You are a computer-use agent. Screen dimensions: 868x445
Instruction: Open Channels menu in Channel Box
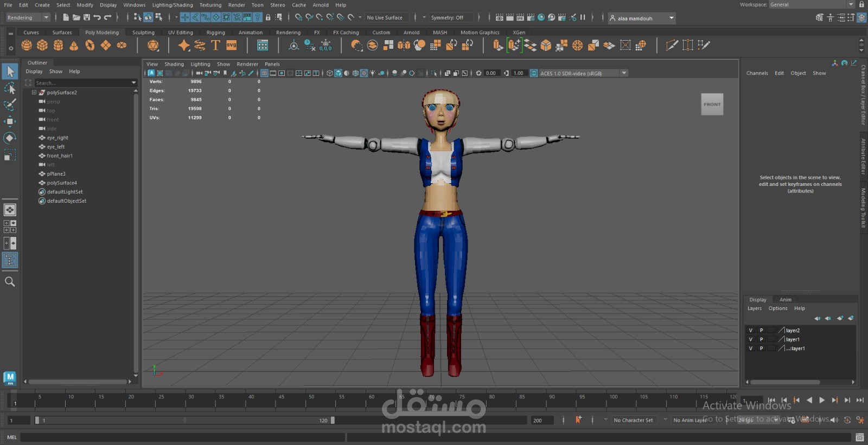click(x=757, y=73)
